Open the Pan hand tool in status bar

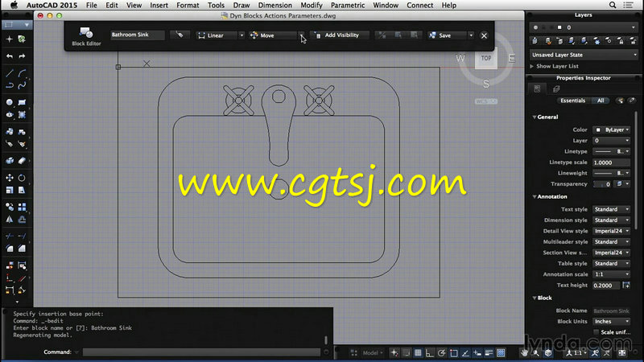[524, 352]
